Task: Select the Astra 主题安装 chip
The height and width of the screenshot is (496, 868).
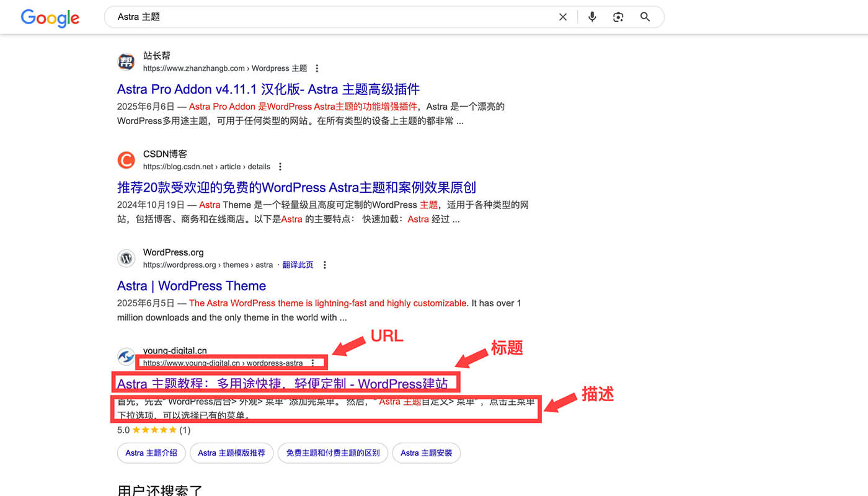Action: (427, 453)
